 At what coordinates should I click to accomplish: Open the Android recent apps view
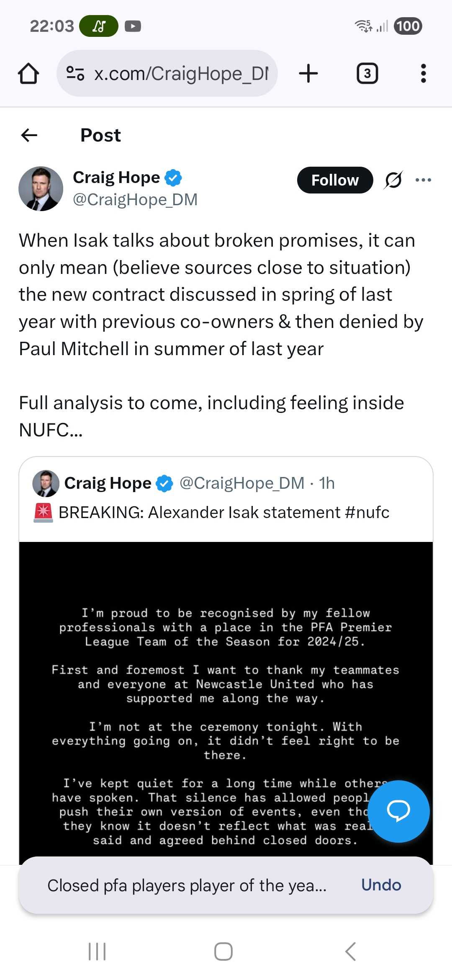tap(97, 951)
